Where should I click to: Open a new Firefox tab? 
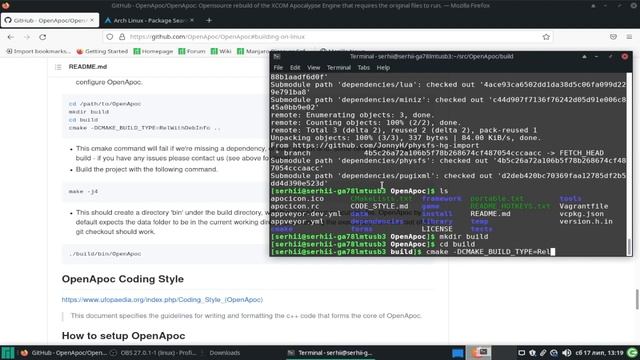point(209,20)
